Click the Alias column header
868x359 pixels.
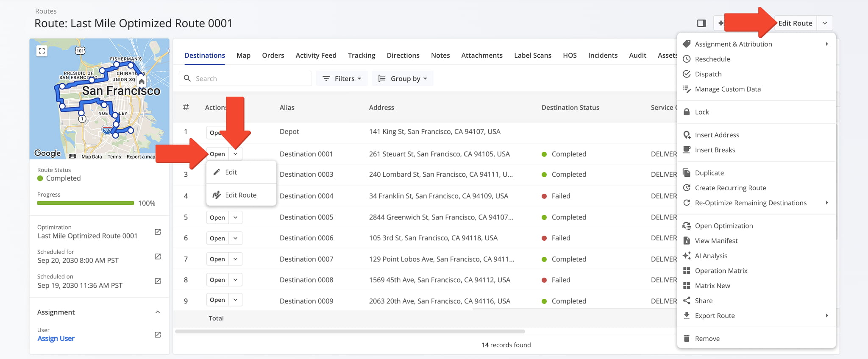(287, 107)
